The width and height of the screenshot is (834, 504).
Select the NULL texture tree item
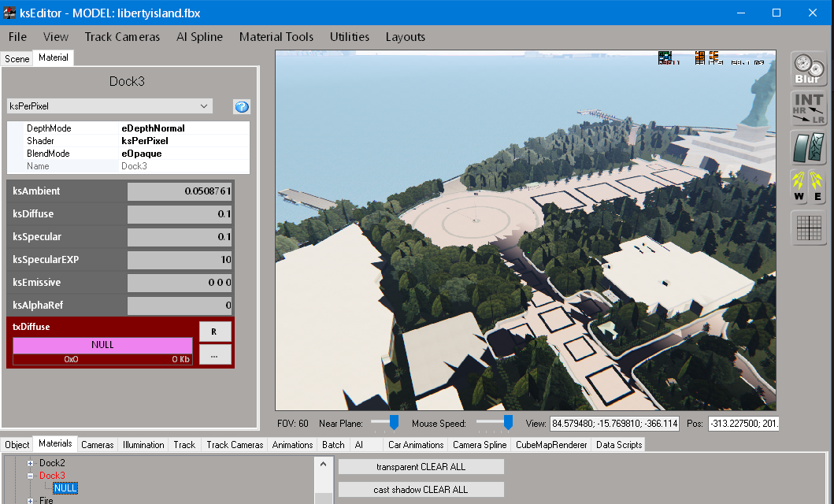tap(65, 488)
